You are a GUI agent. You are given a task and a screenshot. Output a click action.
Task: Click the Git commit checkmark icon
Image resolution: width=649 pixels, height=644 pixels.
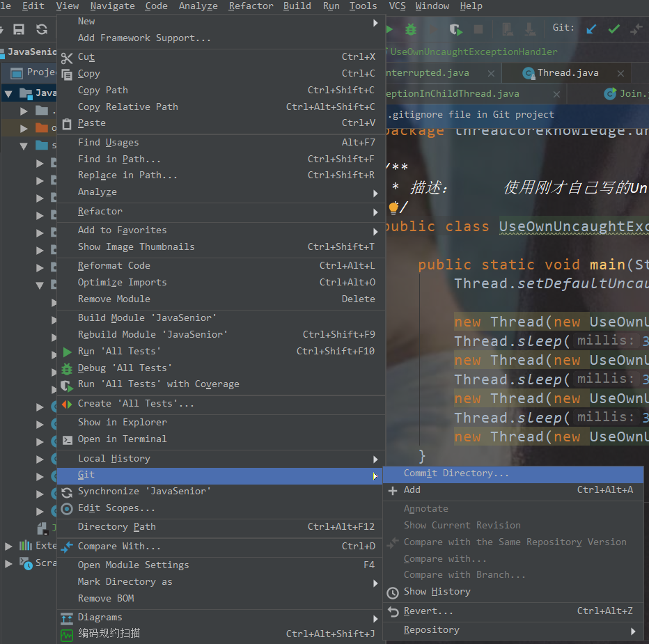point(613,29)
